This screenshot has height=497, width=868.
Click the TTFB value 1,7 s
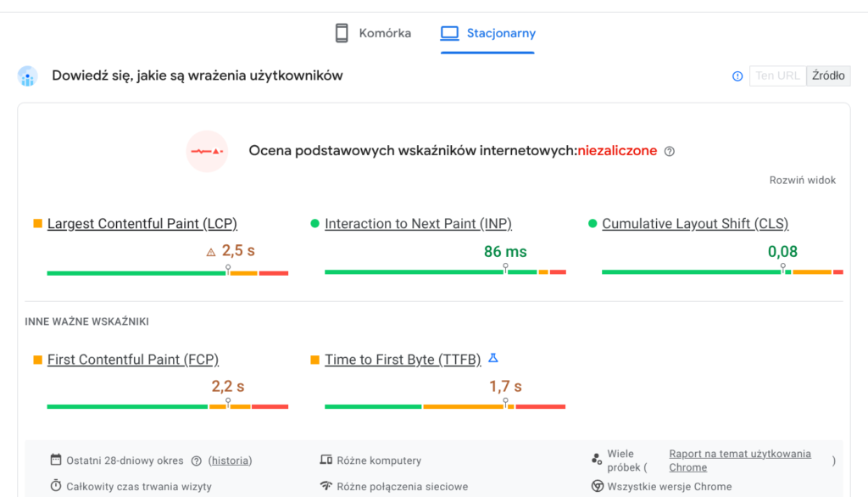pos(505,386)
